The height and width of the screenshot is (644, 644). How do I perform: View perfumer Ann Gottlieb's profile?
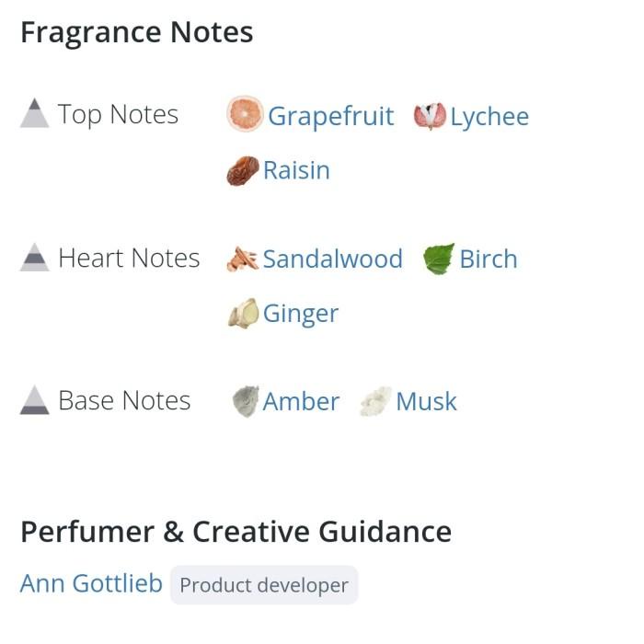[91, 583]
